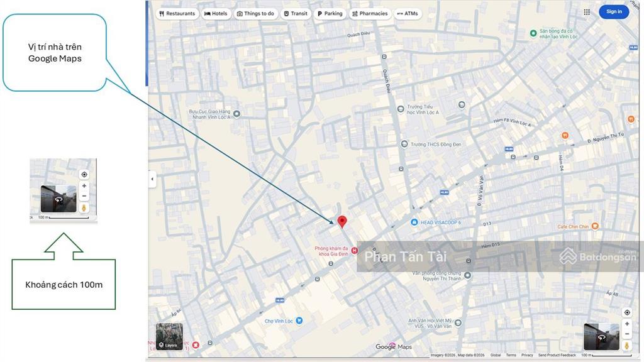Click Phòng khám đa khoa Gia Định hospital icon

[x=354, y=251]
